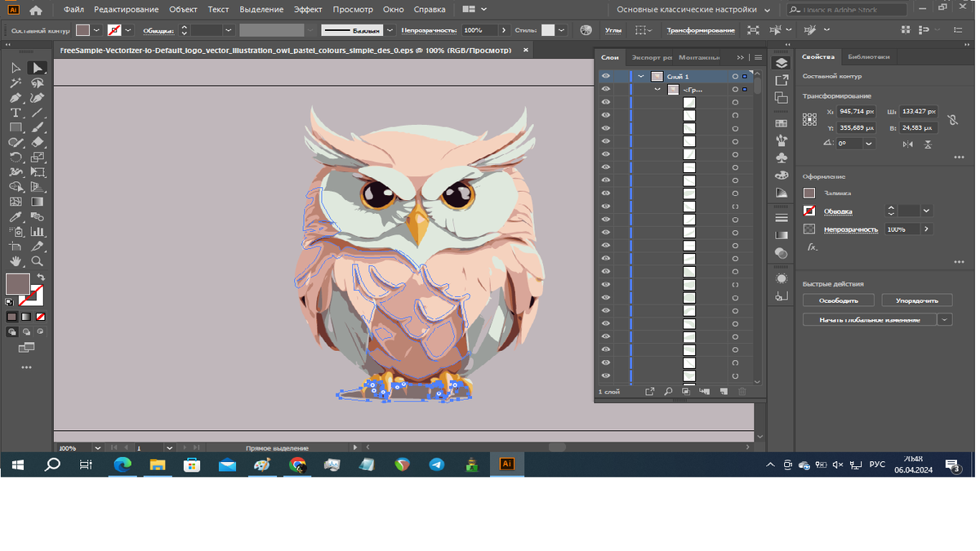This screenshot has height=551, width=980.
Task: Open the fill color dropdown in control bar
Action: pos(96,30)
